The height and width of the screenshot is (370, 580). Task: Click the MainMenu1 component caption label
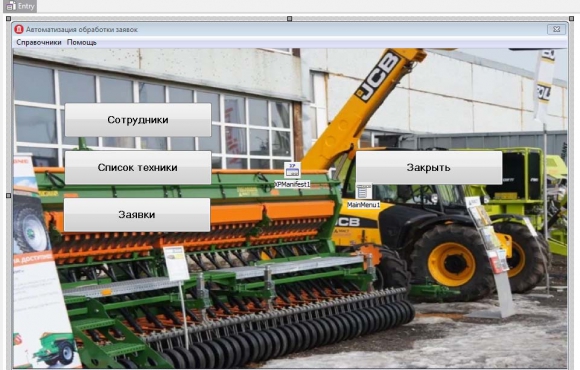pyautogui.click(x=364, y=205)
